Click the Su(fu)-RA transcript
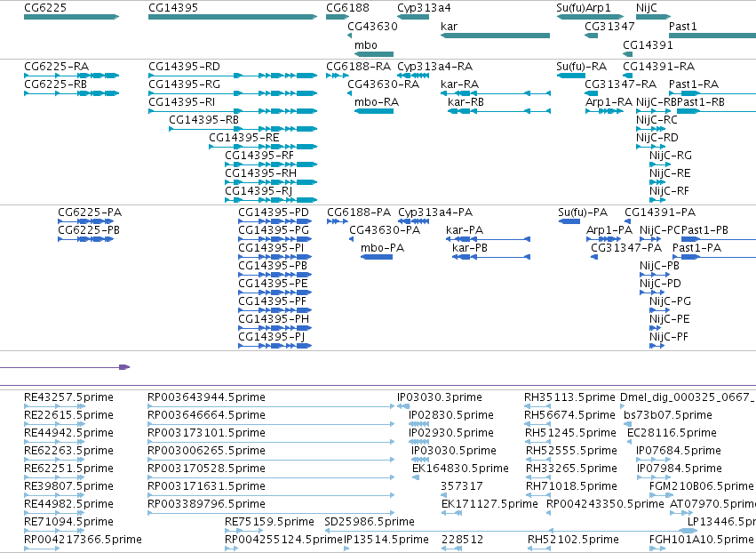The width and height of the screenshot is (756, 553). [x=571, y=76]
